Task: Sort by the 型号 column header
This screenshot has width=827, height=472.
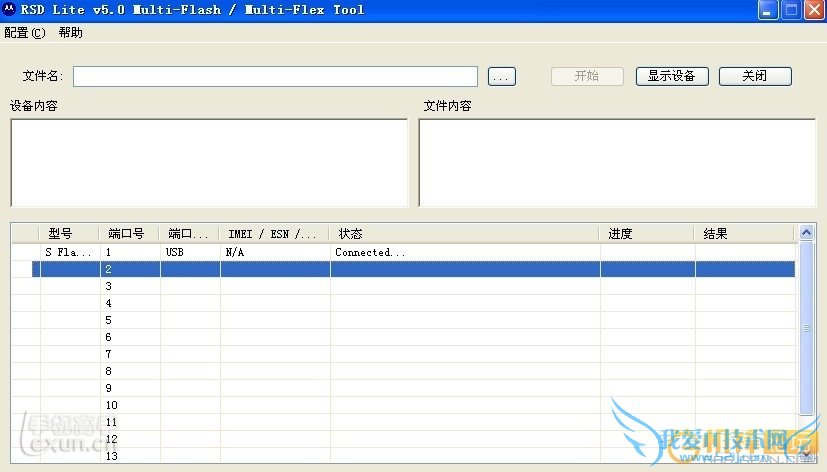Action: tap(69, 234)
